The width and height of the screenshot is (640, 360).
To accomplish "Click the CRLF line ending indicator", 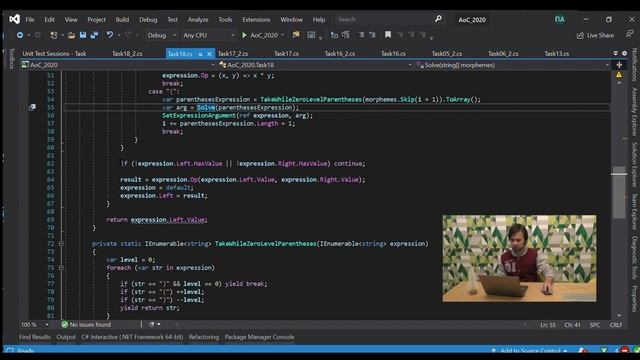I will click(x=616, y=325).
